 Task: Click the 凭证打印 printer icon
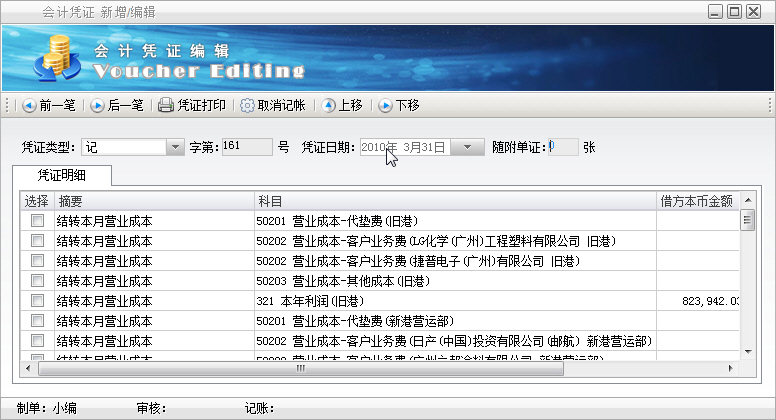coord(166,105)
